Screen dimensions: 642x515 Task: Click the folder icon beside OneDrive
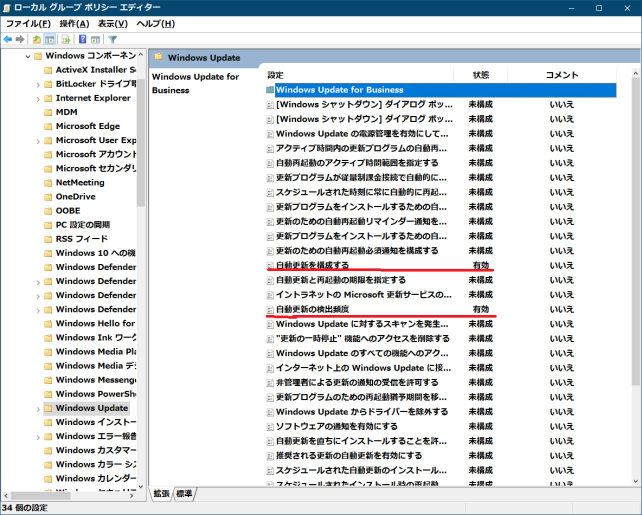[x=48, y=197]
